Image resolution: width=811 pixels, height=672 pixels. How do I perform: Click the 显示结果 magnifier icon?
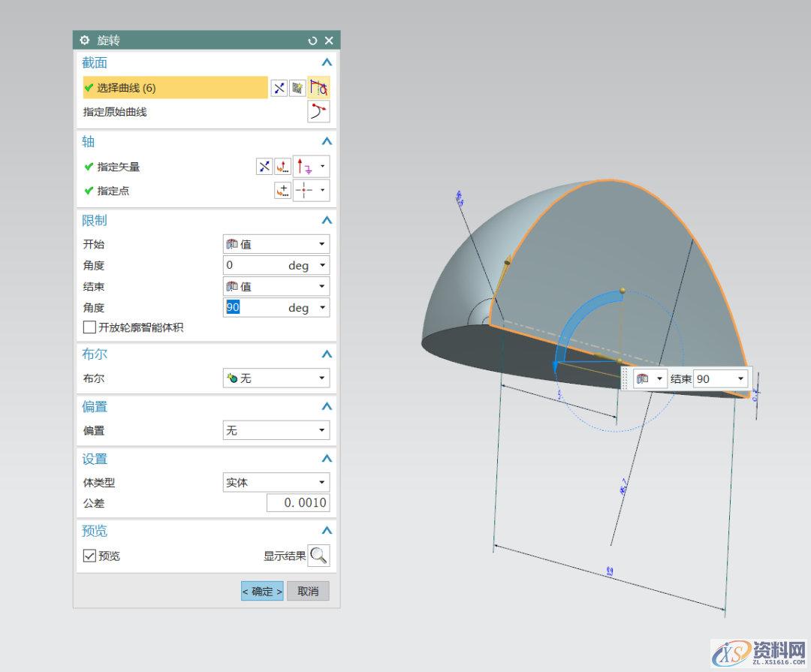tap(318, 556)
